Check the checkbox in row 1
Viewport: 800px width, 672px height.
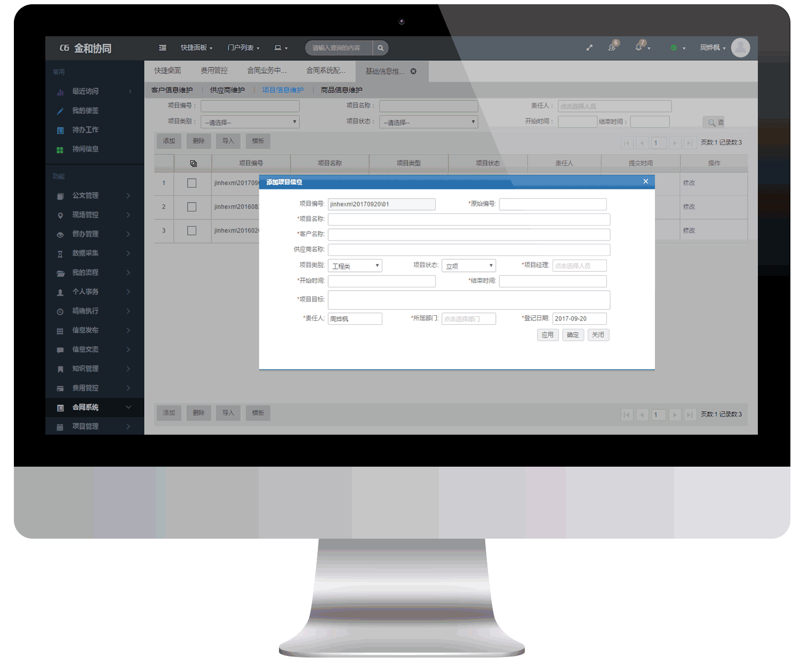point(192,183)
